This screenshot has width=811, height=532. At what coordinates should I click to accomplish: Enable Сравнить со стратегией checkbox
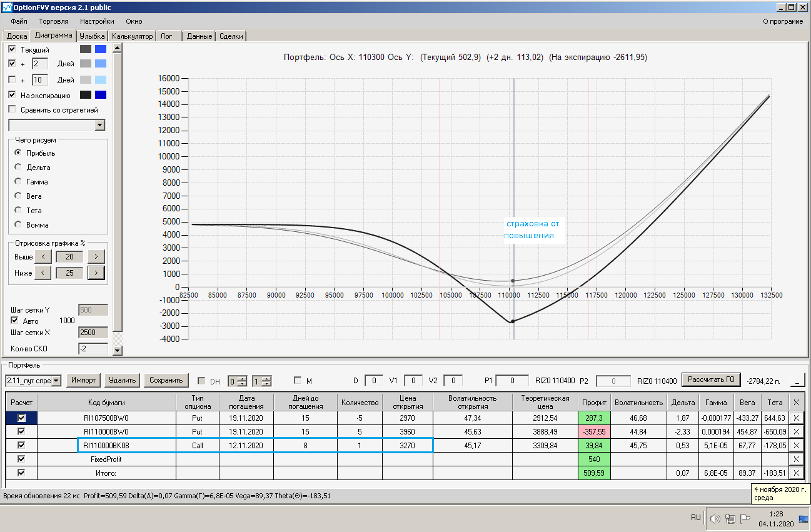tap(13, 109)
